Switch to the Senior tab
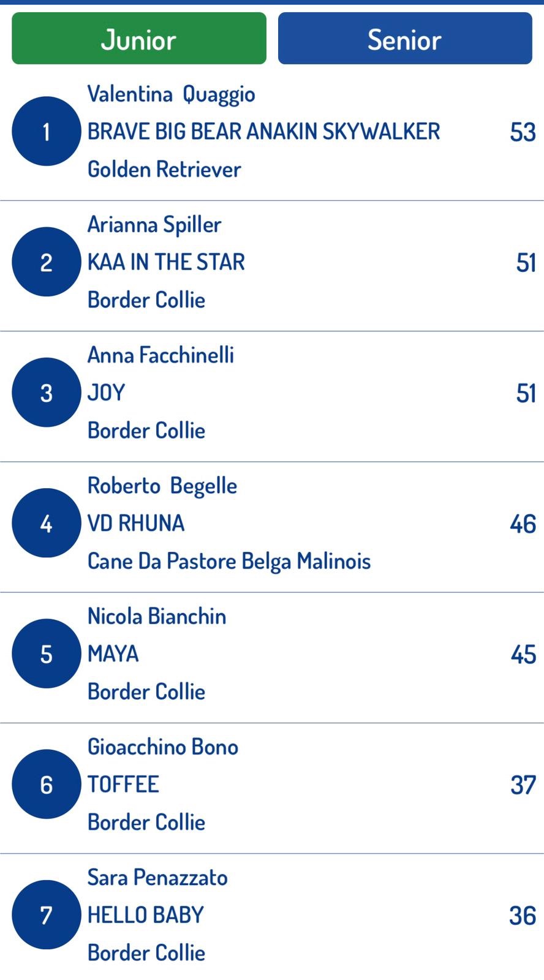Image resolution: width=544 pixels, height=980 pixels. pos(404,39)
